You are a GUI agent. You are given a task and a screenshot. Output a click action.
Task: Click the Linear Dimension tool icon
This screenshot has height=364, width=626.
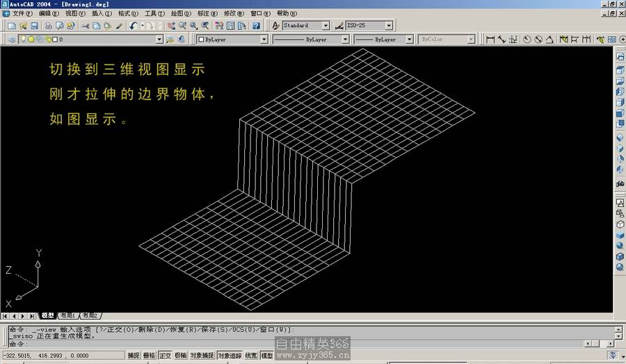tap(490, 40)
